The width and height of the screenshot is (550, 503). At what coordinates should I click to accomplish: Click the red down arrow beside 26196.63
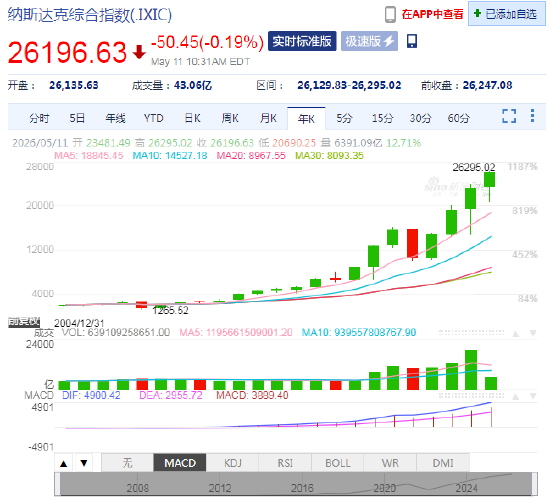tap(139, 52)
